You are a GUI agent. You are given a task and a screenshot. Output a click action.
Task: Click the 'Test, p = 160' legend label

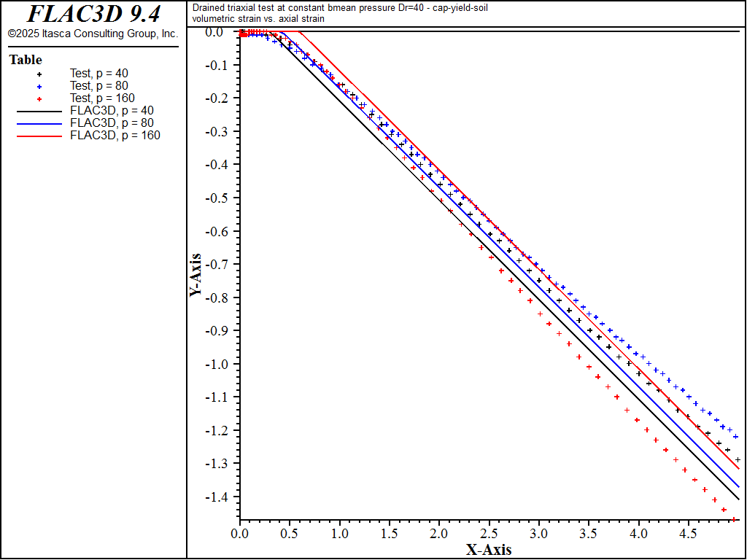pos(101,98)
